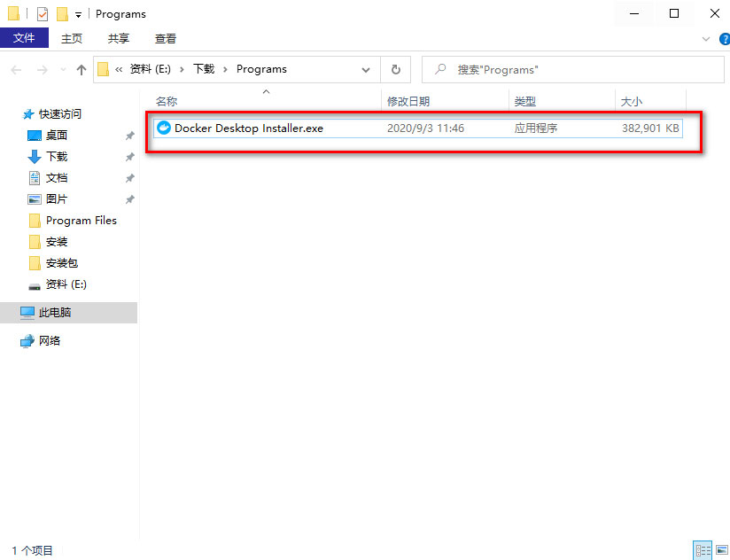The image size is (730, 560).
Task: Open the 共享 ribbon tab
Action: 119,38
